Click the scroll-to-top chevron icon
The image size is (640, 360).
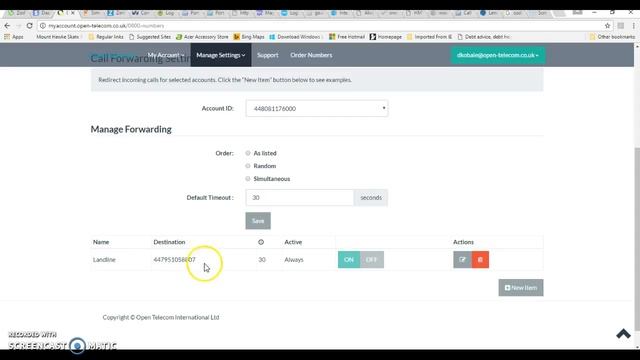[623, 334]
